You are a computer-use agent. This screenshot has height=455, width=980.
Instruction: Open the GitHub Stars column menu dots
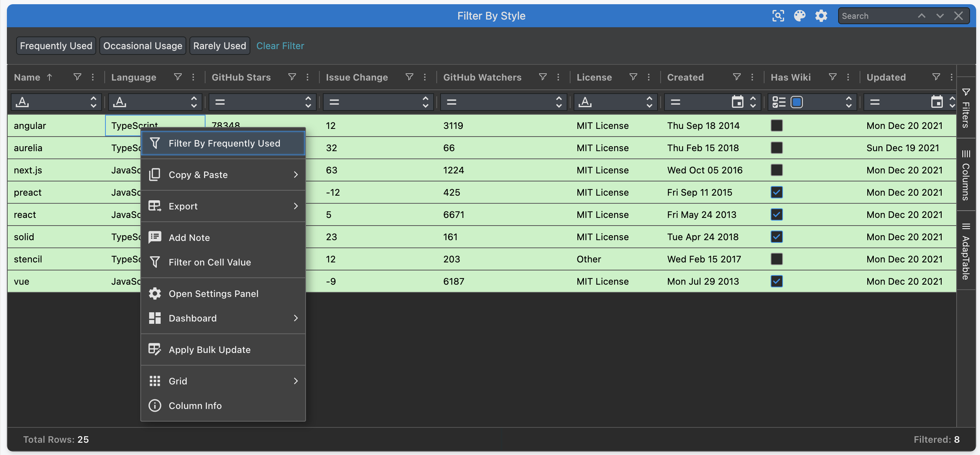(x=307, y=77)
